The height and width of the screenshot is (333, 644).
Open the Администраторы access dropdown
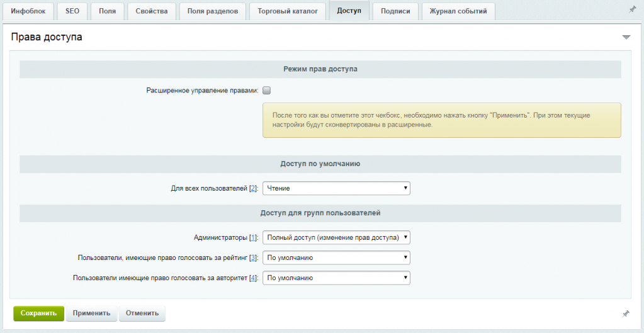[x=336, y=237]
